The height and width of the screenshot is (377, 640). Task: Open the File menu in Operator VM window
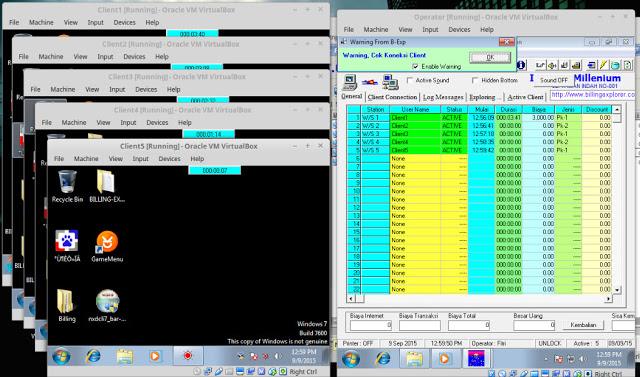pos(349,30)
